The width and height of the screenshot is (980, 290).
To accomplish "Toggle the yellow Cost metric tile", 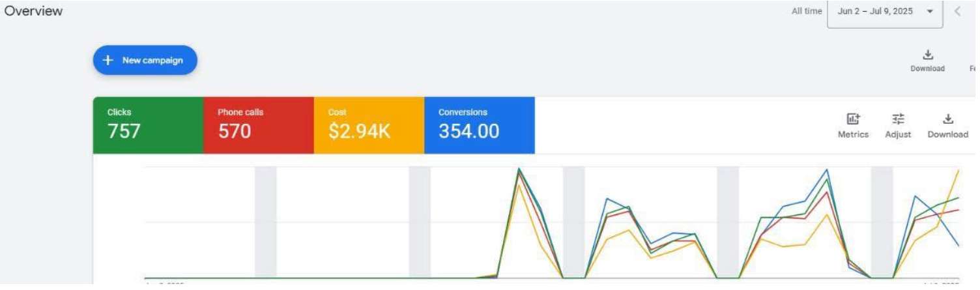I will 368,125.
